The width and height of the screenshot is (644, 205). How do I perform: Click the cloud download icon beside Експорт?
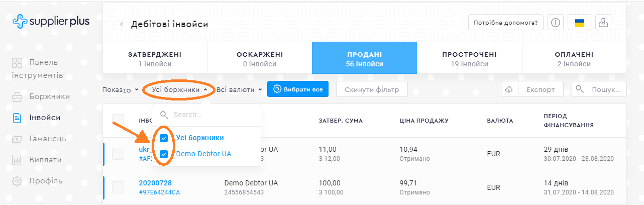coord(509,89)
